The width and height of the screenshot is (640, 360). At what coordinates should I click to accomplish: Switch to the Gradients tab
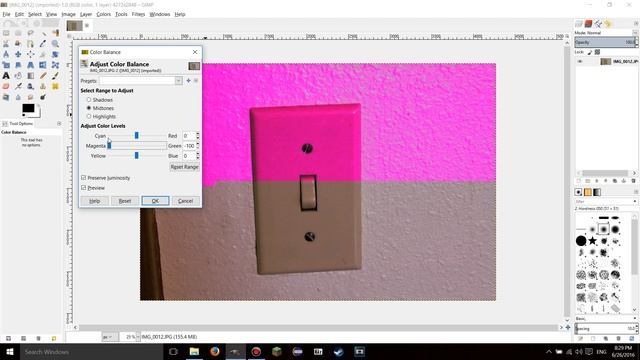(x=597, y=192)
